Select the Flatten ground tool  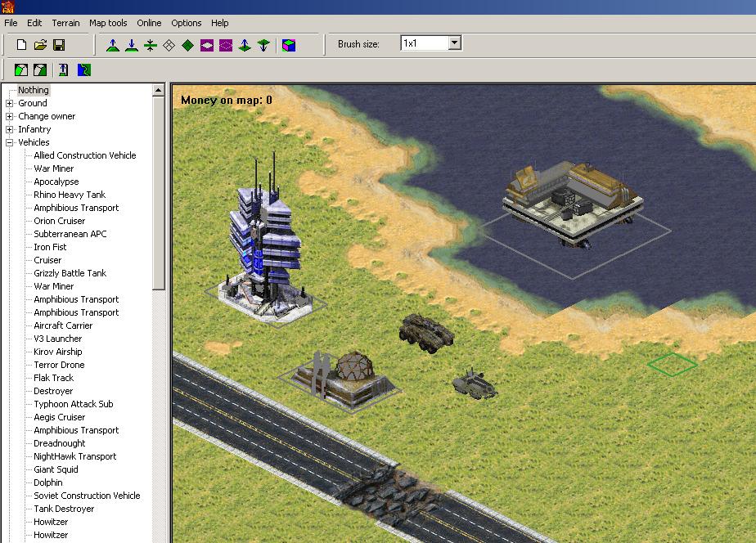[151, 45]
